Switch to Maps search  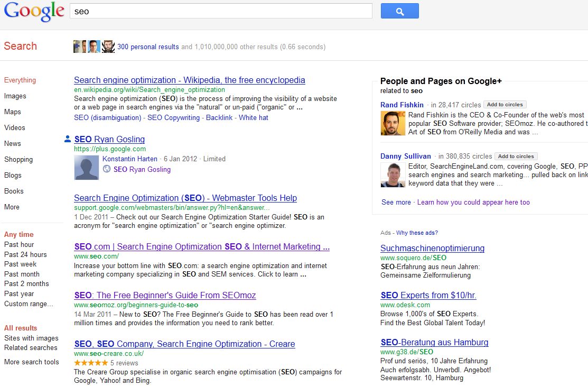click(12, 112)
